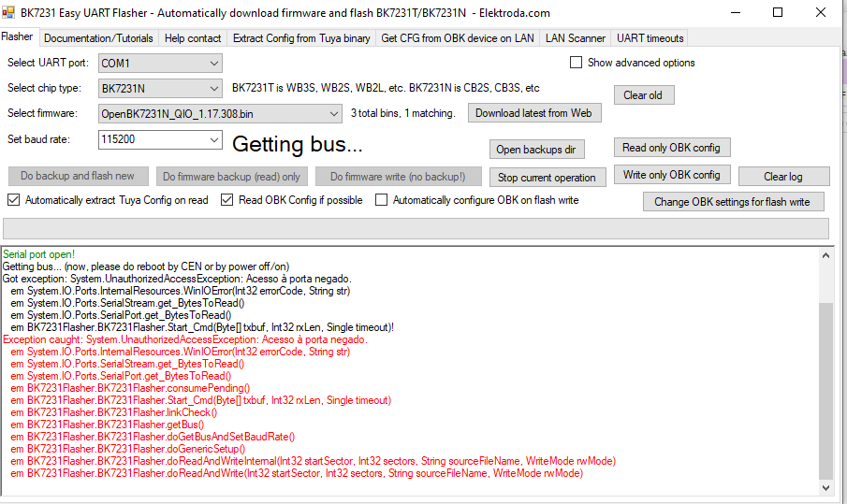Toggle Automatically extract Tuya Config on read
847x504 pixels.
13,200
